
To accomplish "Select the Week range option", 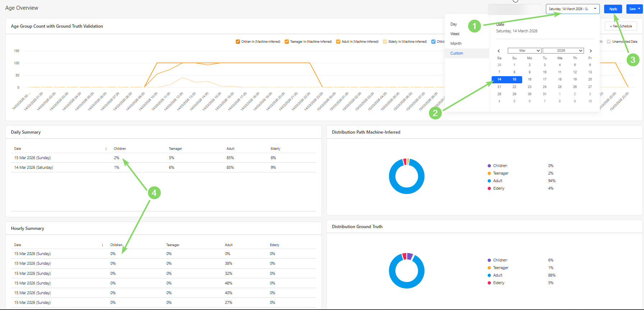I will [455, 34].
